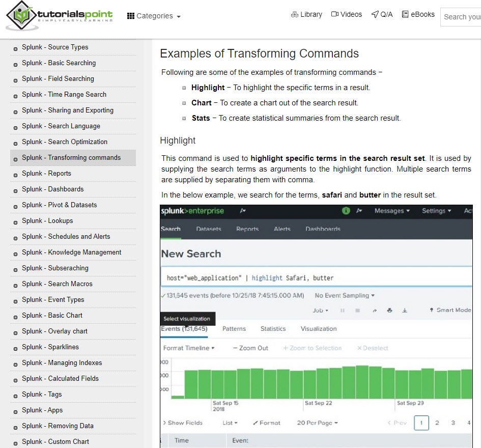
Task: Open Splunk - Calculated Fields
Action: coord(60,379)
